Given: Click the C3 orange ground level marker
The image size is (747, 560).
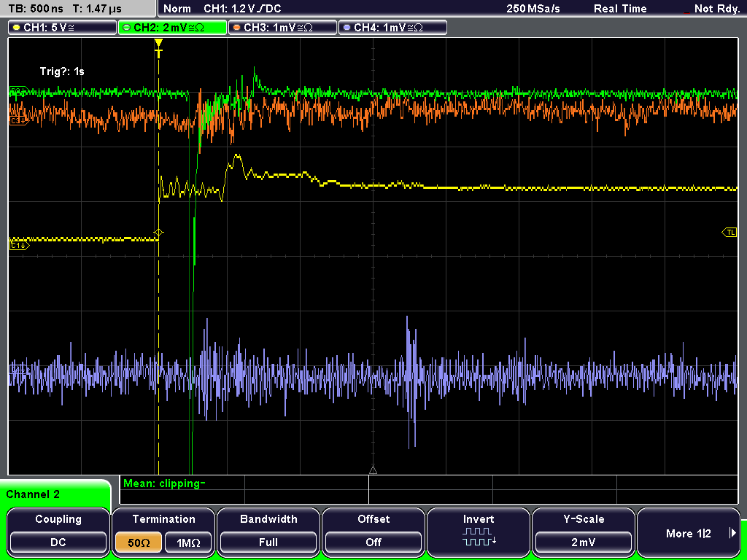Looking at the screenshot, I should (x=19, y=122).
